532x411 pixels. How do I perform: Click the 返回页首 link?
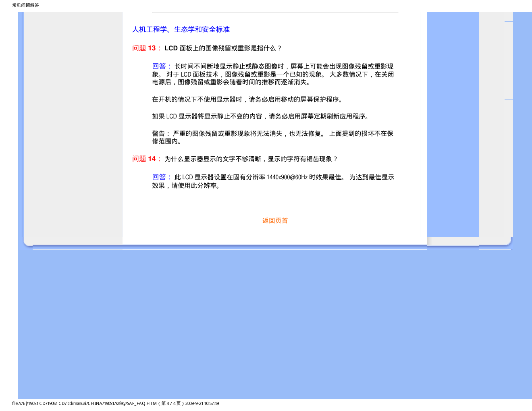(x=275, y=220)
